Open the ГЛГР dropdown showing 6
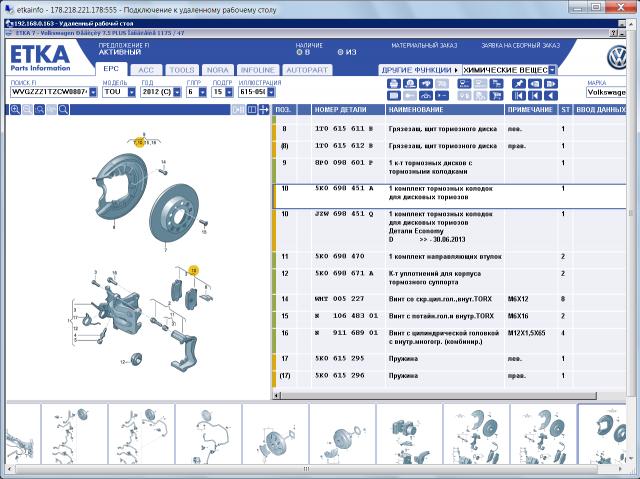 coord(202,92)
